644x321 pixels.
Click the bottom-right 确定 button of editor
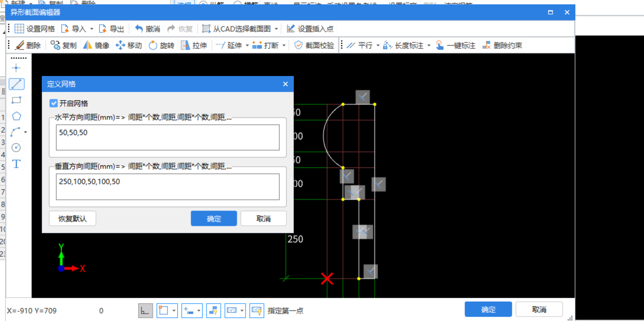coord(488,310)
